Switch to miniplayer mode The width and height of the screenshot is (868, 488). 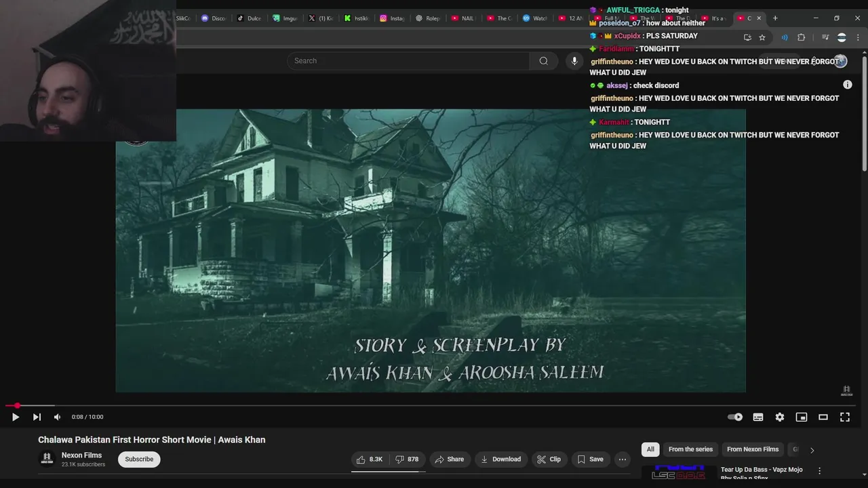pos(802,417)
